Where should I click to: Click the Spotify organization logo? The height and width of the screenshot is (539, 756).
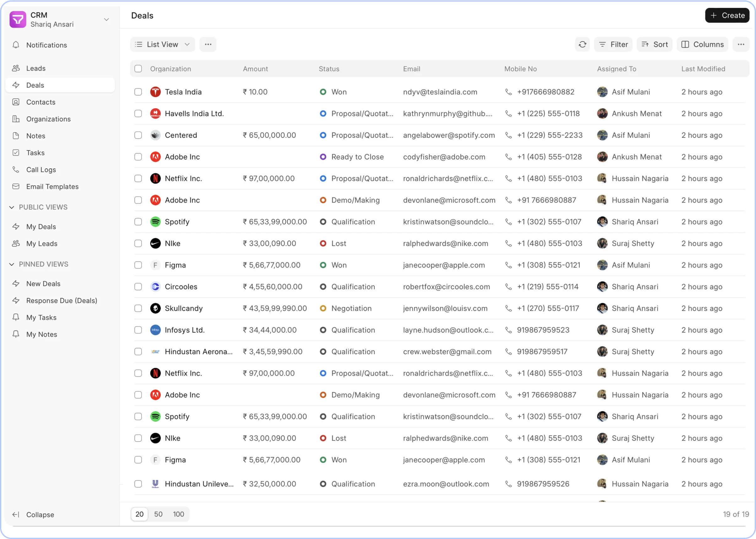155,222
